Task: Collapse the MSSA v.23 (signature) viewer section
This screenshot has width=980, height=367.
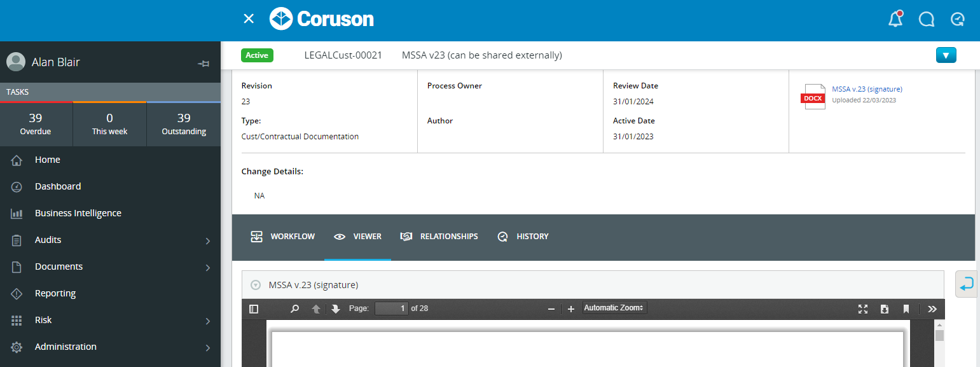Action: 256,285
